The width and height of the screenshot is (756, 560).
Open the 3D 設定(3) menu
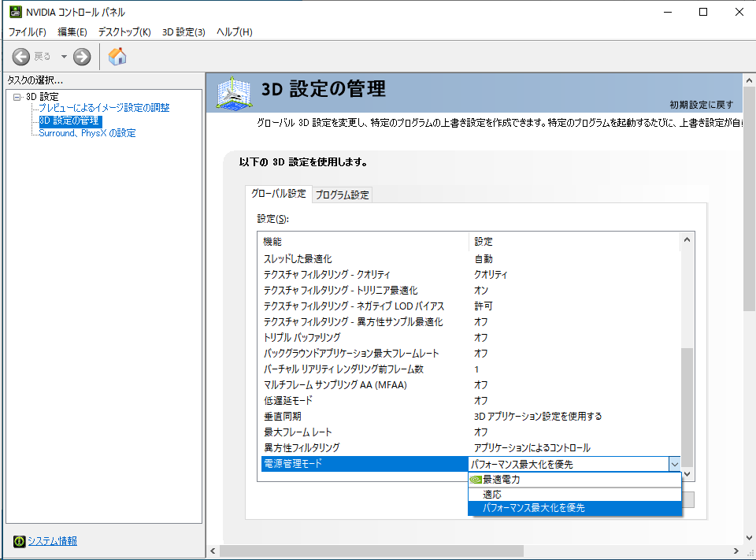[x=183, y=32]
